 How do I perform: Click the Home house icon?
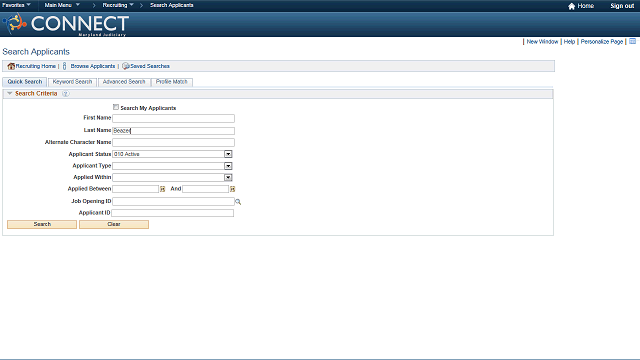[x=571, y=6]
